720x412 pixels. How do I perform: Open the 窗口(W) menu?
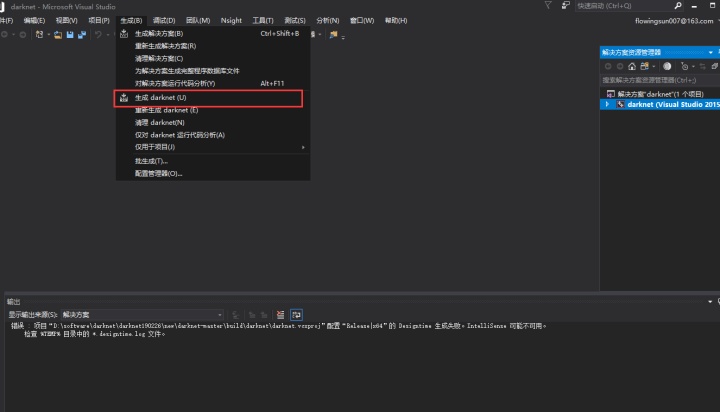coord(362,20)
